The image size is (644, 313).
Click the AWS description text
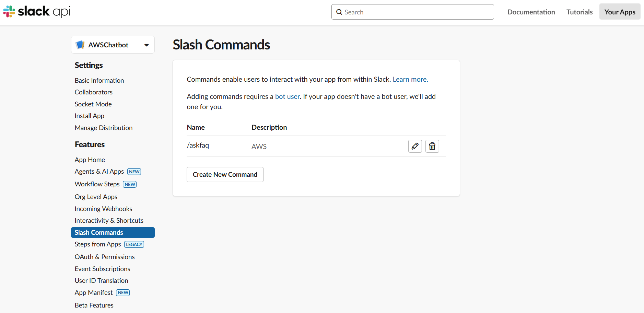coord(259,147)
